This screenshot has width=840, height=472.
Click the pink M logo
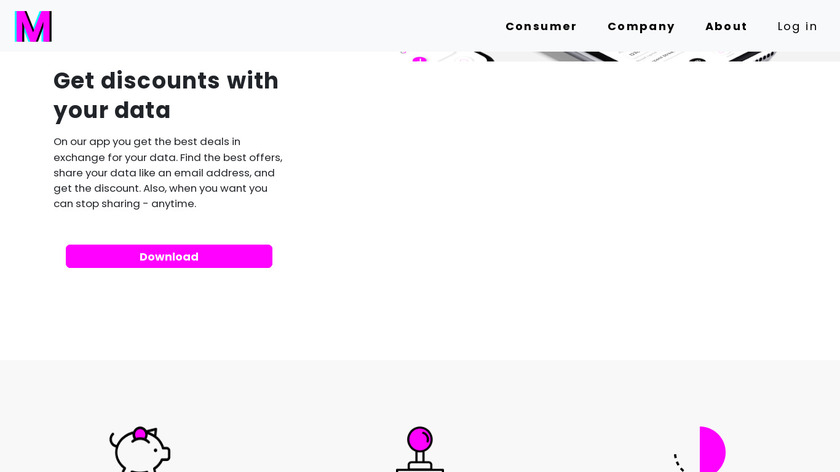point(33,26)
